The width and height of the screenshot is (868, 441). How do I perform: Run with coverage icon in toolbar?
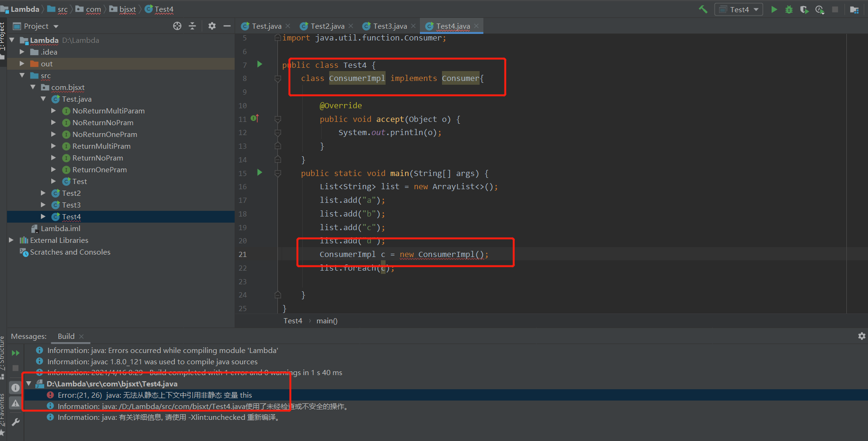805,9
